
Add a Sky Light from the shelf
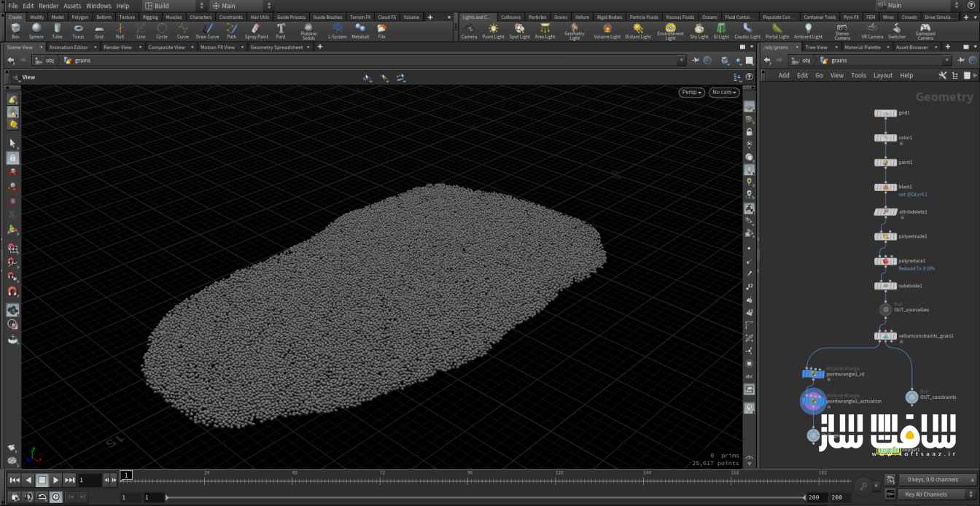click(699, 31)
